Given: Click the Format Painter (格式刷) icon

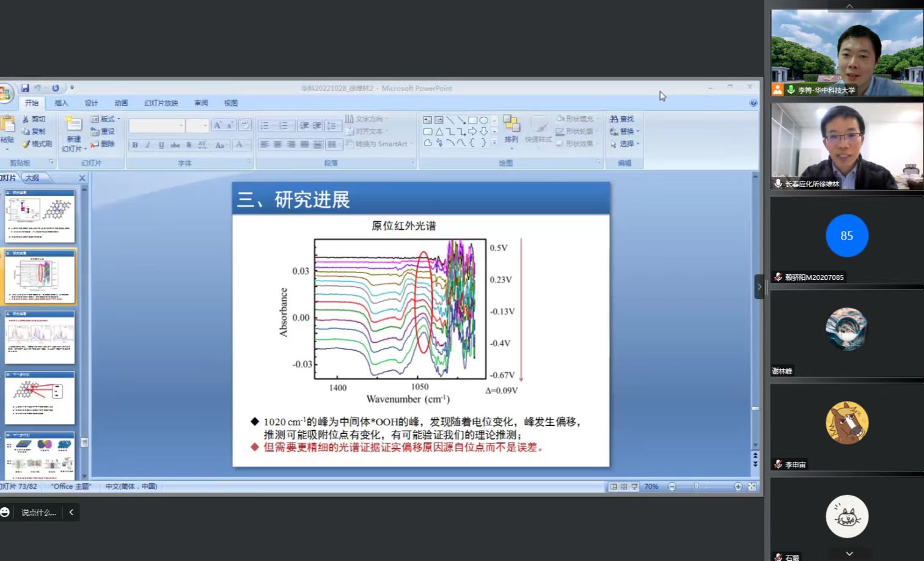Looking at the screenshot, I should 26,144.
